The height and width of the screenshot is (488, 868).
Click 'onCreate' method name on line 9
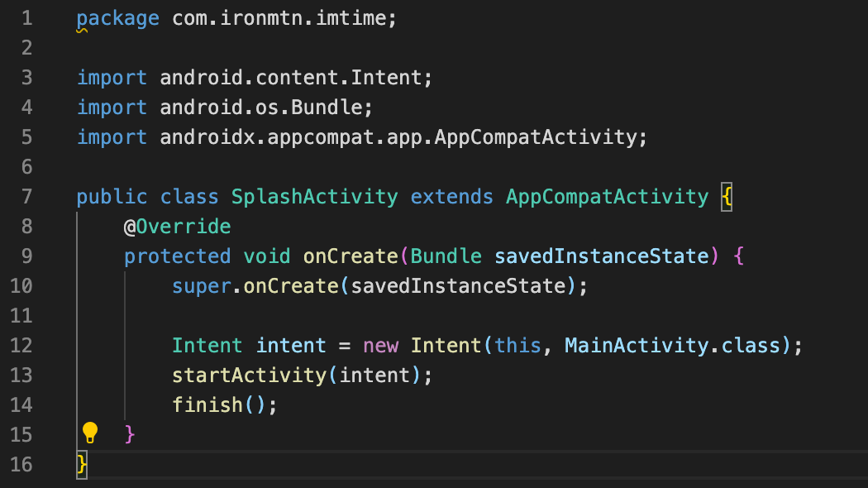(351, 256)
